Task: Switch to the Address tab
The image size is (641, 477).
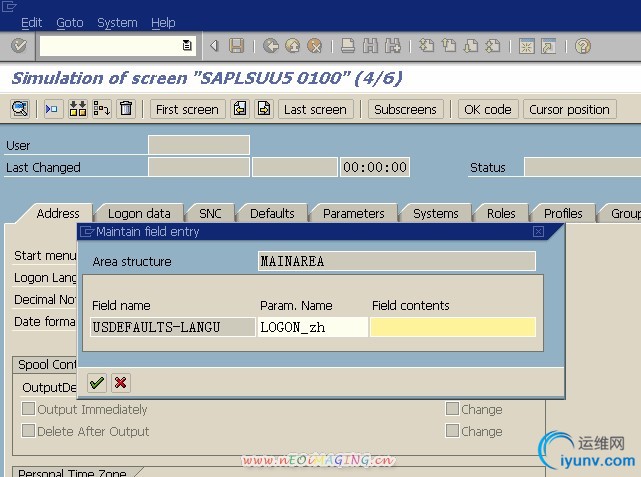Action: click(x=58, y=213)
